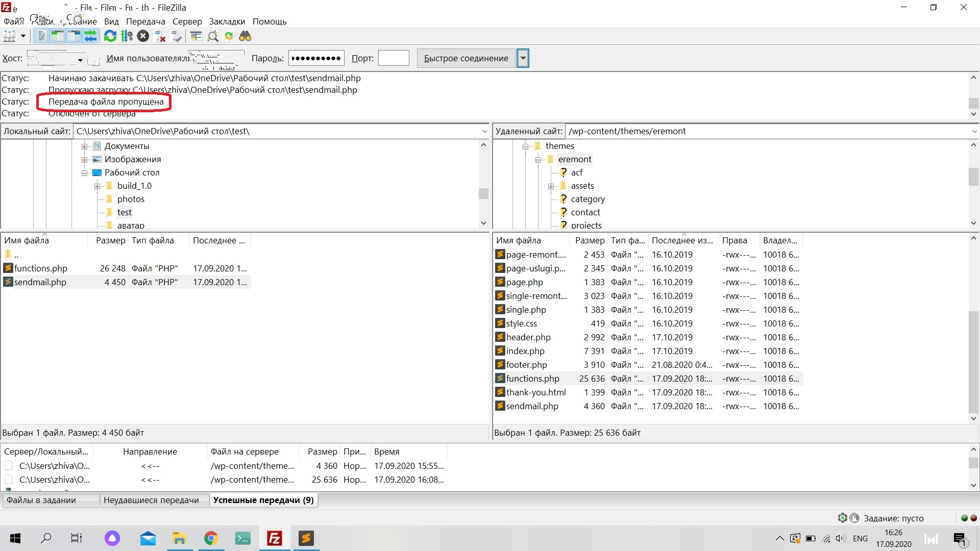The width and height of the screenshot is (980, 551).
Task: Cancel current operation
Action: (143, 36)
